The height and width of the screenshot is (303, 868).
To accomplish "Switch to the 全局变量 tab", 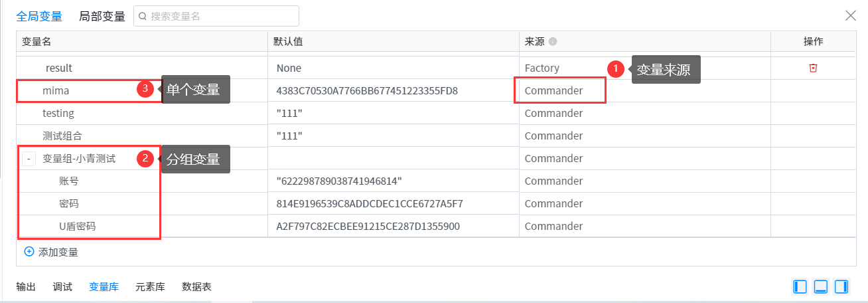I will [x=39, y=16].
